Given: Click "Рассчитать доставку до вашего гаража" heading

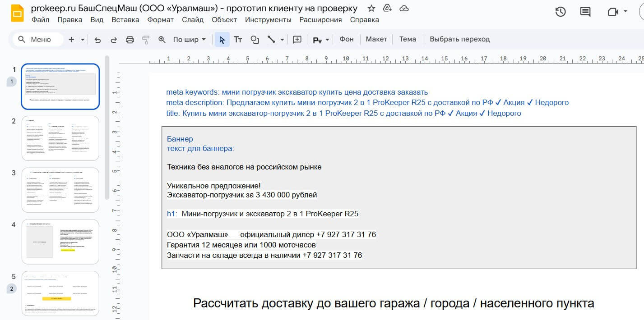Looking at the screenshot, I should click(394, 303).
